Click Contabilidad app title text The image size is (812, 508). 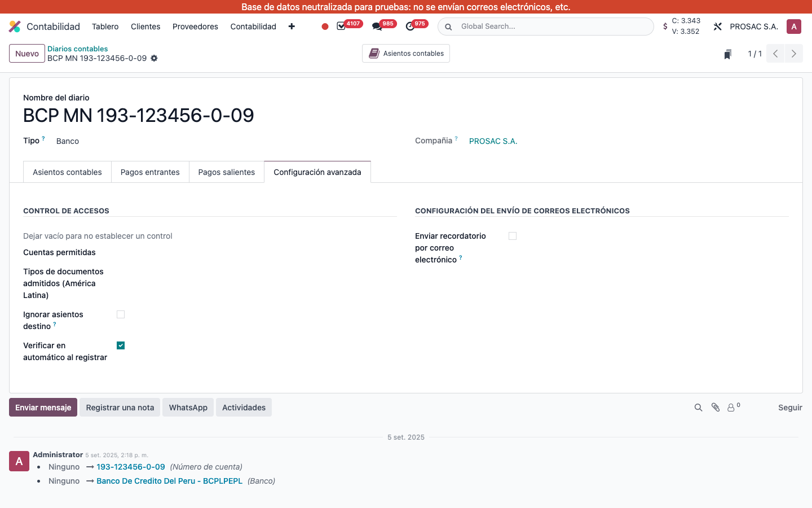coord(54,27)
